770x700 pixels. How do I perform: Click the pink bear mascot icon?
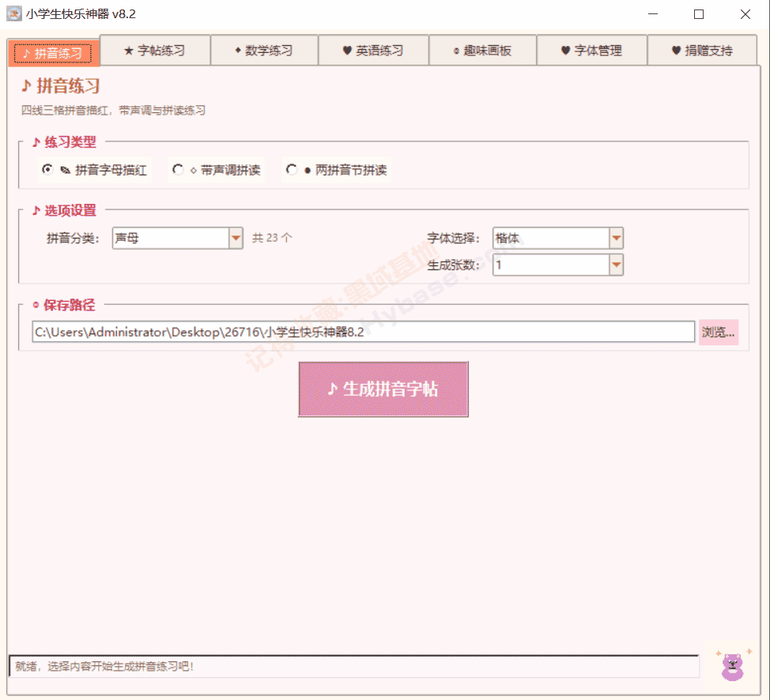tap(733, 666)
